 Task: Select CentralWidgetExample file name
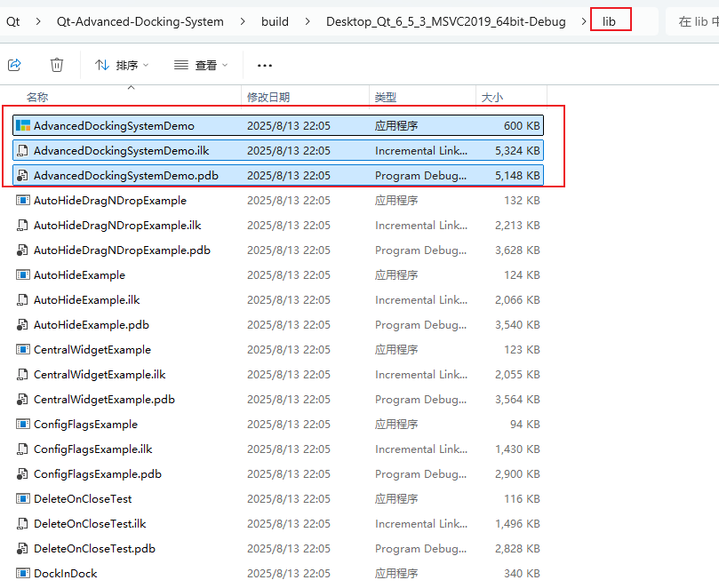point(92,350)
